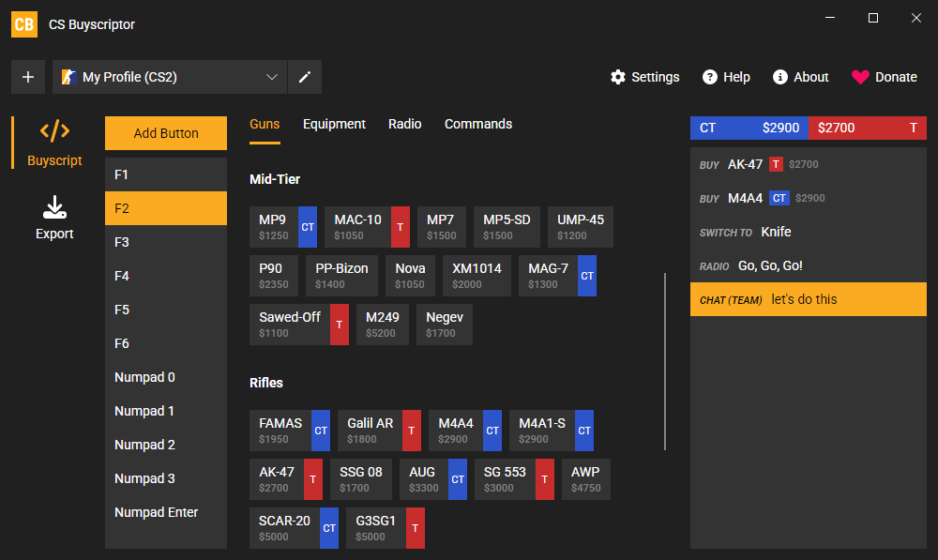Click the pencil icon to edit profile
The height and width of the screenshot is (560, 938).
305,77
